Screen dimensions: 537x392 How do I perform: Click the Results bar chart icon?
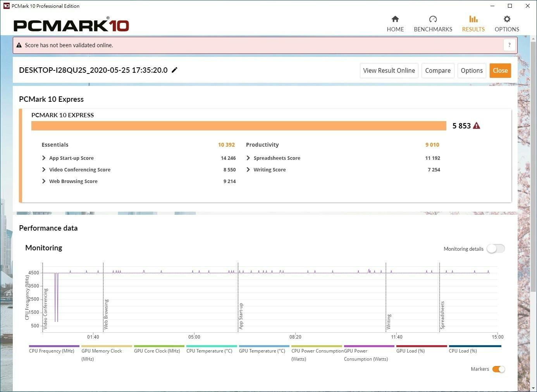[x=473, y=19]
